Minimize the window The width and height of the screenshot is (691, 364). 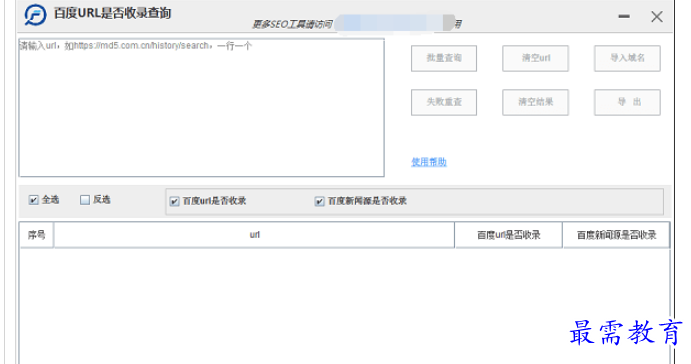click(624, 17)
